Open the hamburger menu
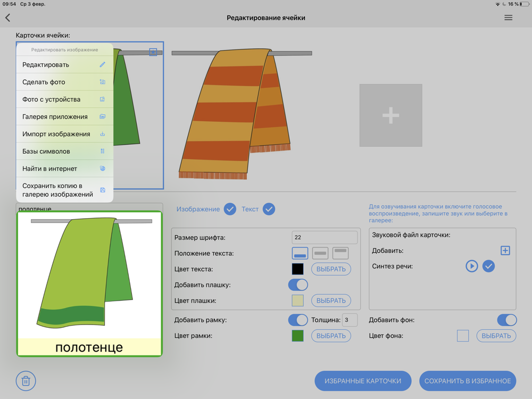The width and height of the screenshot is (532, 399). point(508,18)
